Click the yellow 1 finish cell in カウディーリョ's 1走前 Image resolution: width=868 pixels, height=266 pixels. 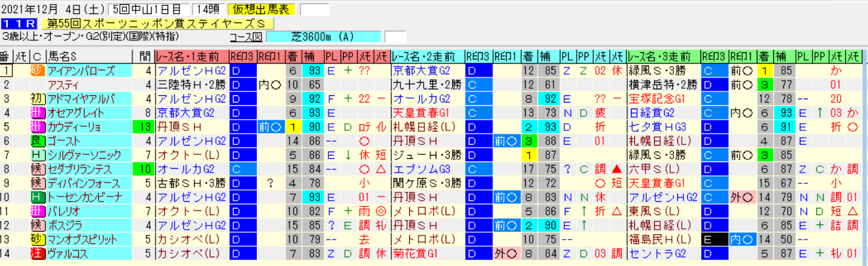click(x=292, y=126)
